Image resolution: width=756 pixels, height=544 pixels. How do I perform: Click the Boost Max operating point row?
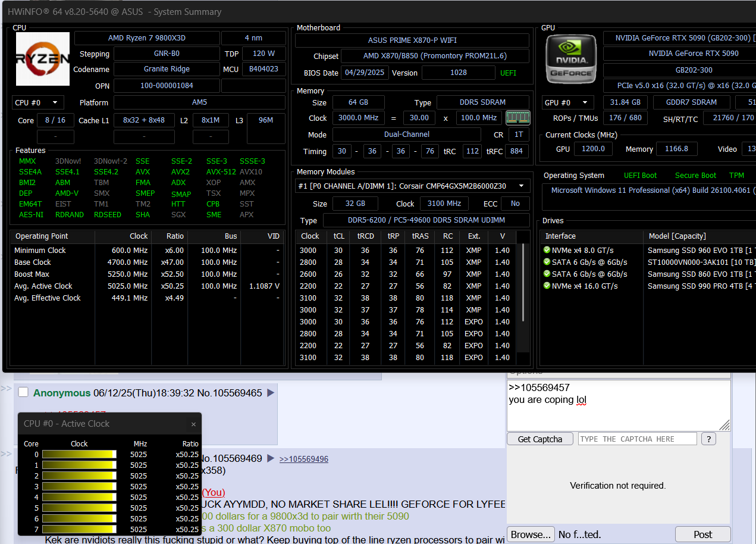pos(147,274)
